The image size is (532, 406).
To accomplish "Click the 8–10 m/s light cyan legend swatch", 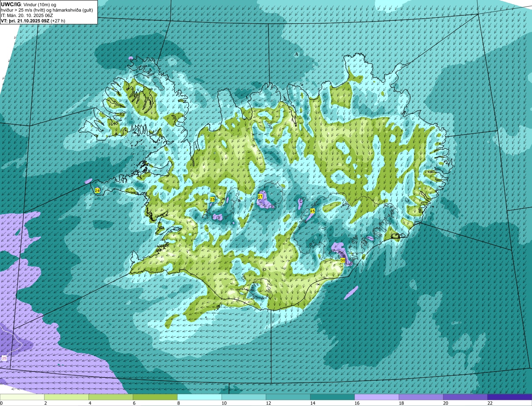I will point(199,397).
